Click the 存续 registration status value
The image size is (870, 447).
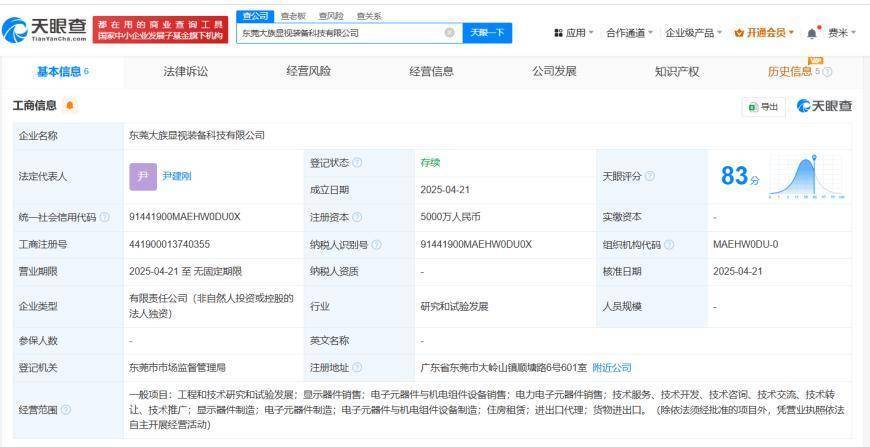(430, 163)
